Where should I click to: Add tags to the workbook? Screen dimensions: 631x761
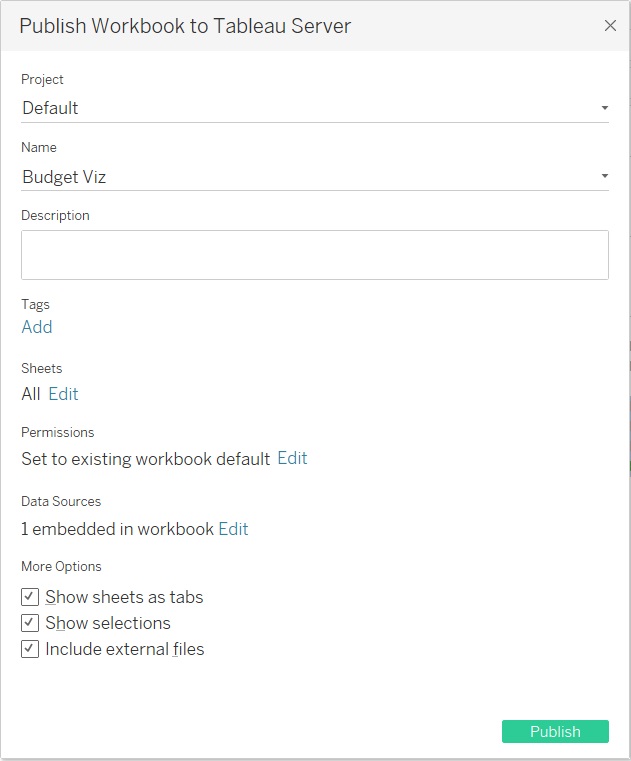(x=37, y=327)
